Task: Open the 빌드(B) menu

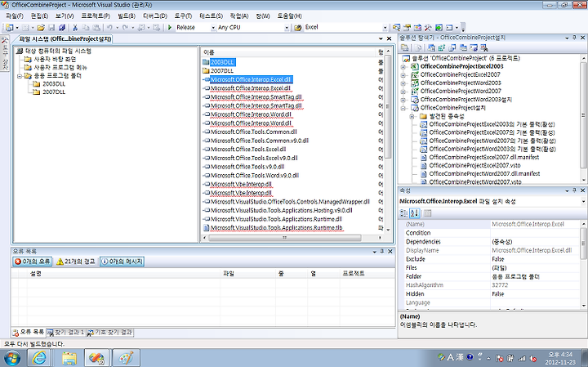Action: point(127,16)
